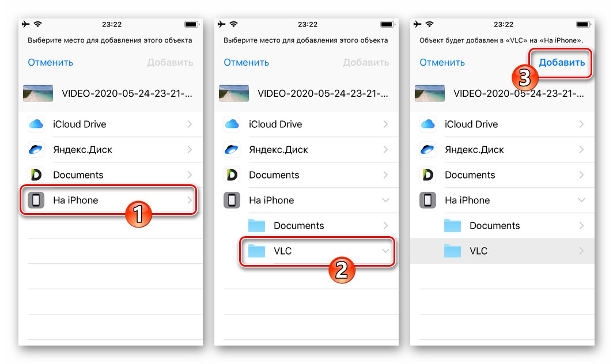This screenshot has width=613, height=364.
Task: Select VLC folder label in middle screen
Action: pos(283,251)
